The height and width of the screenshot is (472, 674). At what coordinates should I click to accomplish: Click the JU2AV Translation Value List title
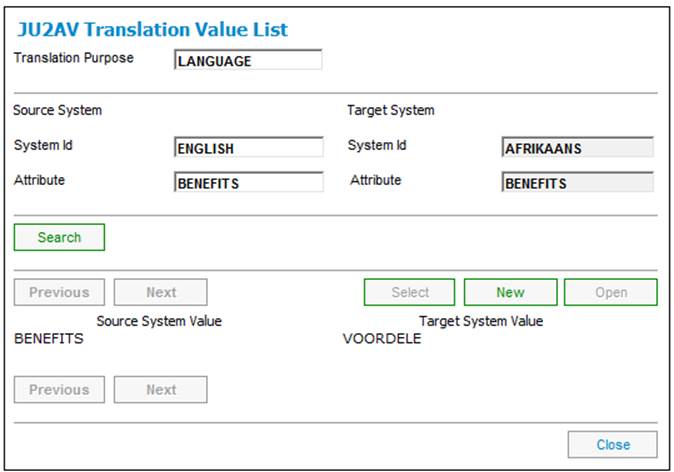pos(153,30)
